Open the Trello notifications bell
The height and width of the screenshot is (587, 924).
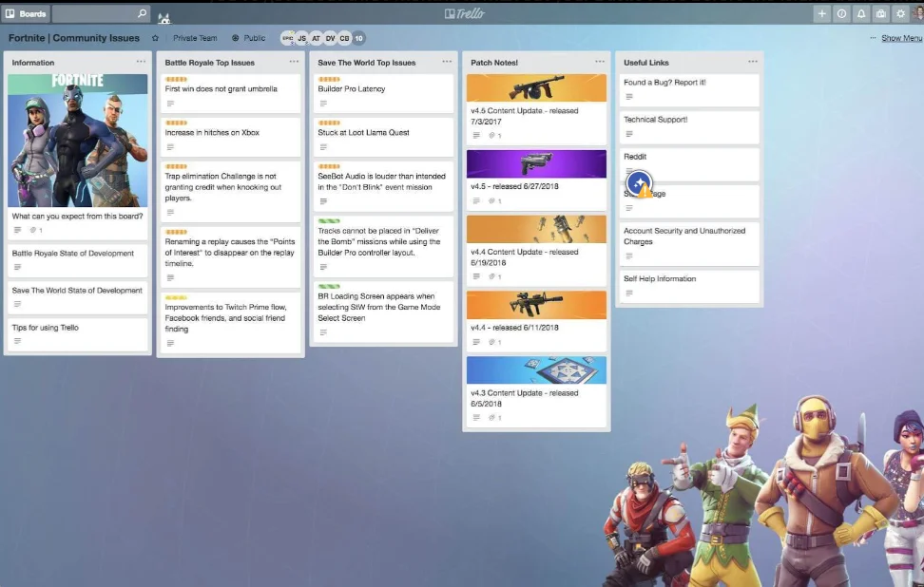tap(861, 13)
